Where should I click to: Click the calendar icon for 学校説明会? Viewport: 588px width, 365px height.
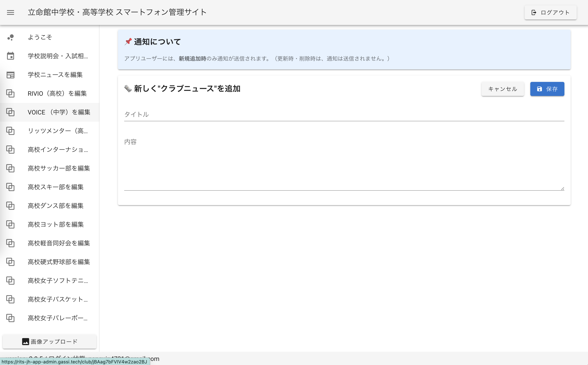click(x=10, y=56)
